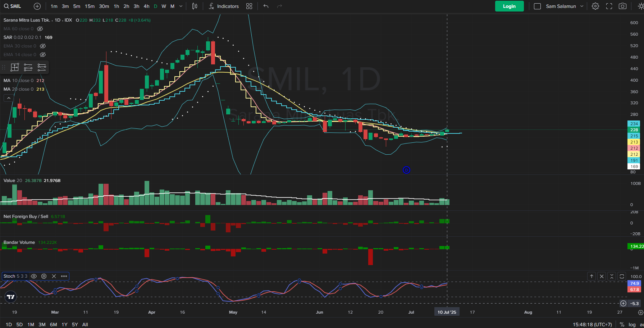
Task: Redo the chart action
Action: tap(279, 6)
